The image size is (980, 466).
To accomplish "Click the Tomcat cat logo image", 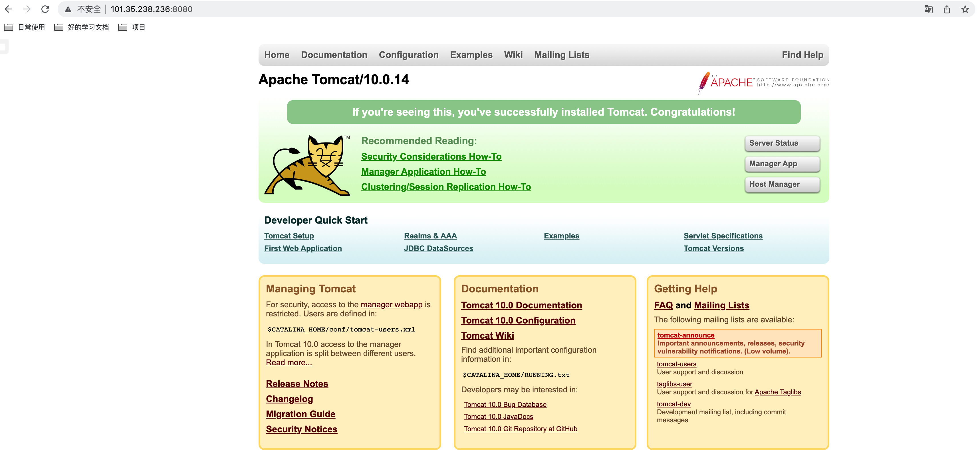I will click(307, 165).
